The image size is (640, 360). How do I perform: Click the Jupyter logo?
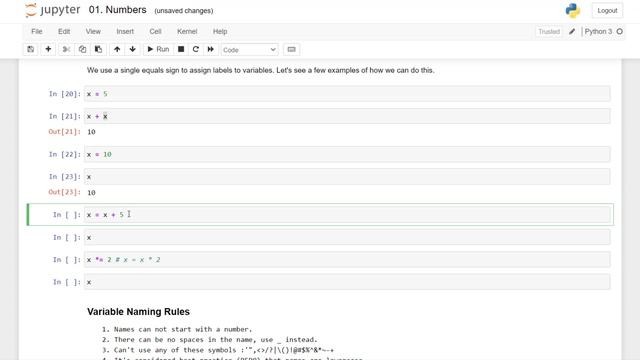point(52,10)
